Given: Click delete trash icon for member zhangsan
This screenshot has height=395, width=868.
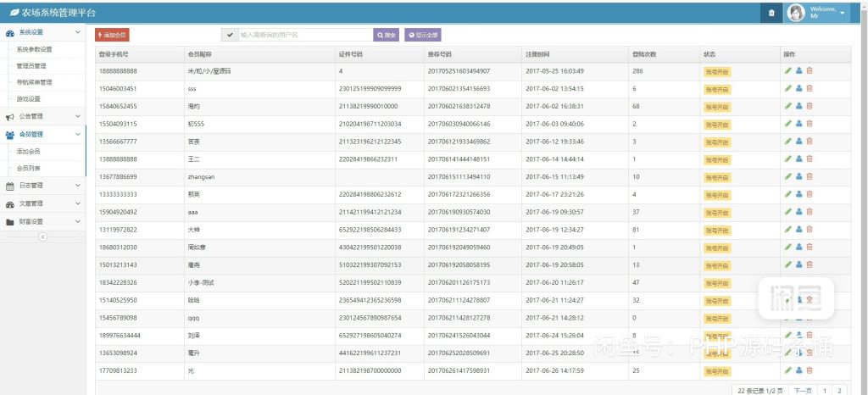Looking at the screenshot, I should tap(809, 176).
